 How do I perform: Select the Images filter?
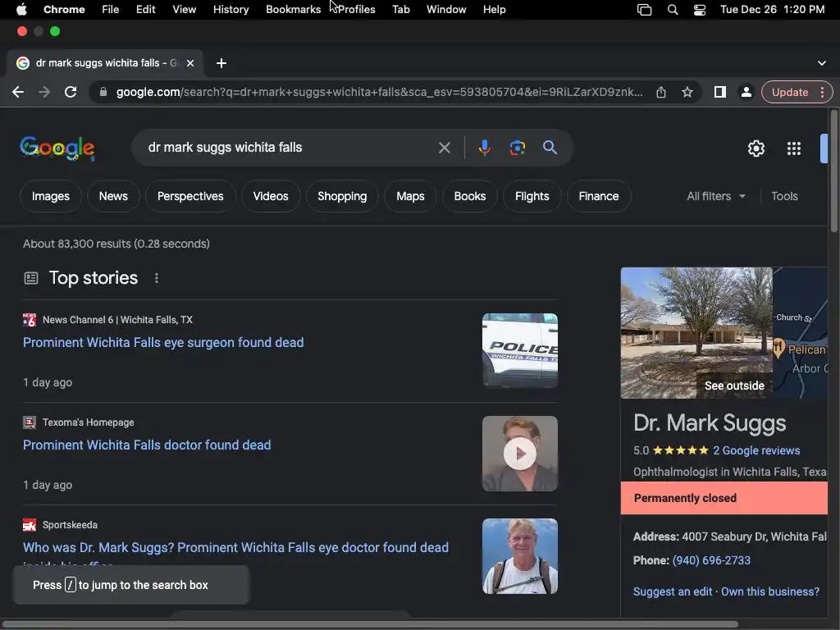pos(50,197)
